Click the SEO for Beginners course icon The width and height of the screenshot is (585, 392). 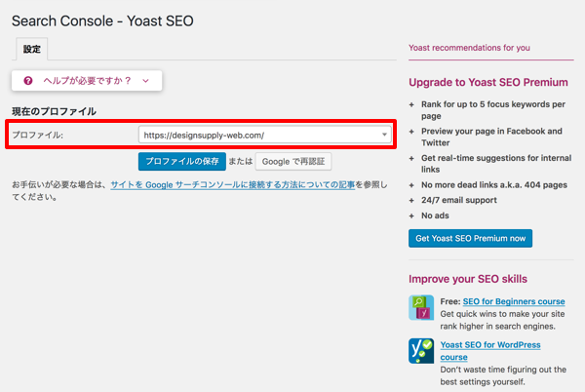click(421, 308)
